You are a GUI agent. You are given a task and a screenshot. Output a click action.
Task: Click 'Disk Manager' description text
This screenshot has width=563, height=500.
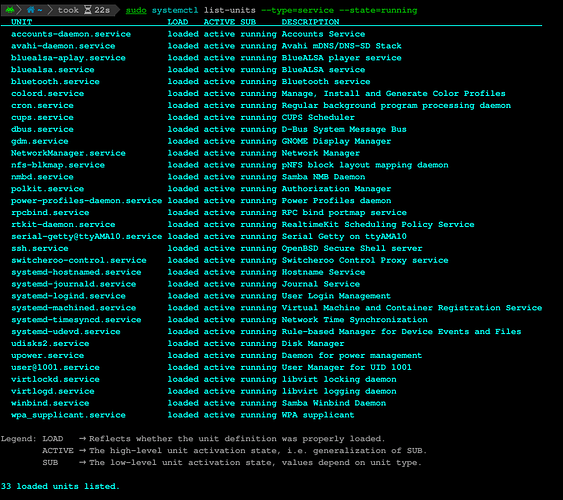(x=313, y=344)
